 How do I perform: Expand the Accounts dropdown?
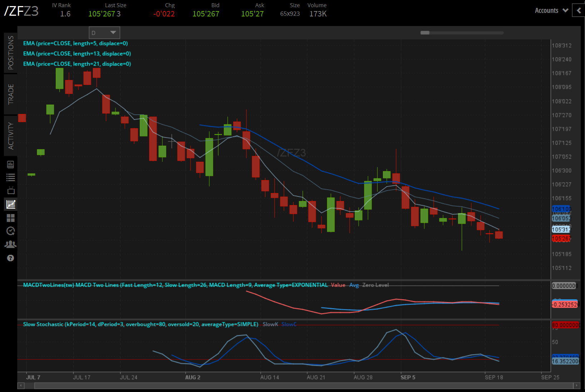(x=551, y=11)
